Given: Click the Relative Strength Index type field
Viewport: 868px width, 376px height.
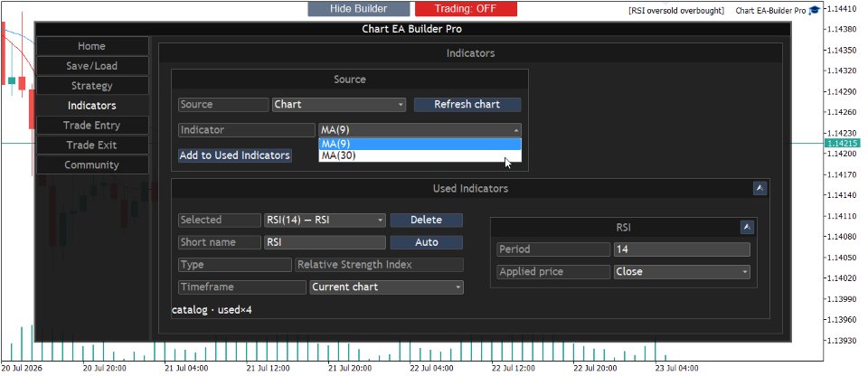Looking at the screenshot, I should tap(379, 265).
